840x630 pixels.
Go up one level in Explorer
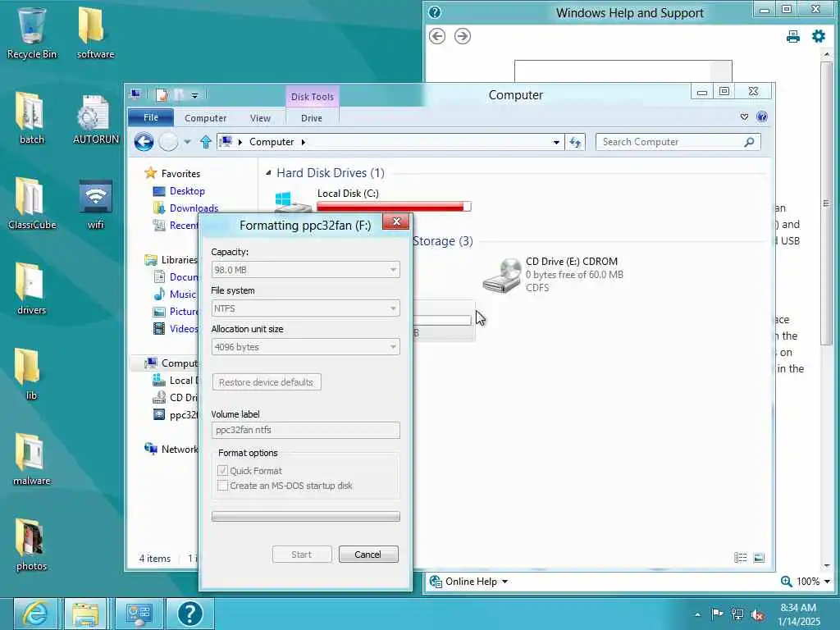[x=206, y=142]
